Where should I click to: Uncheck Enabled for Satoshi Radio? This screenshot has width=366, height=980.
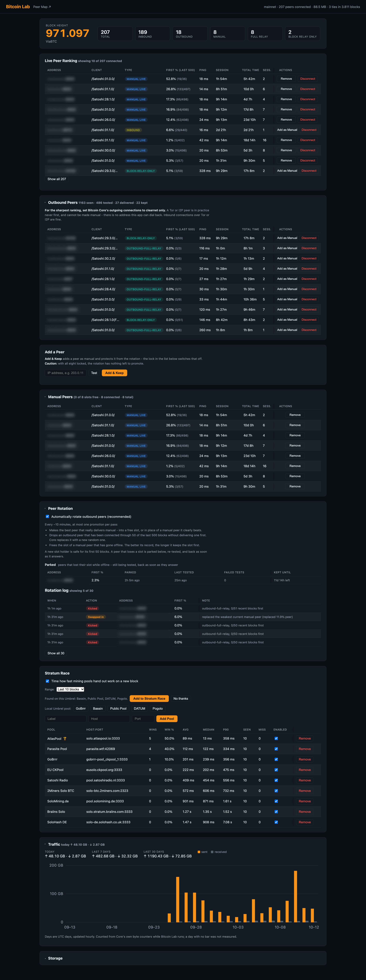(x=276, y=780)
